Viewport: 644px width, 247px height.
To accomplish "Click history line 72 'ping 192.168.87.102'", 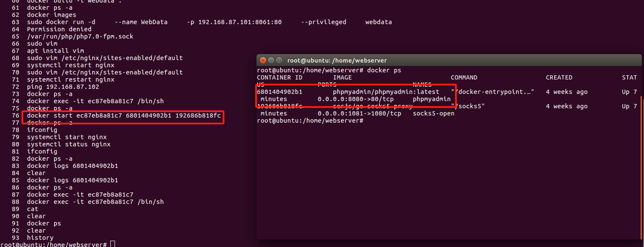I will 63,87.
